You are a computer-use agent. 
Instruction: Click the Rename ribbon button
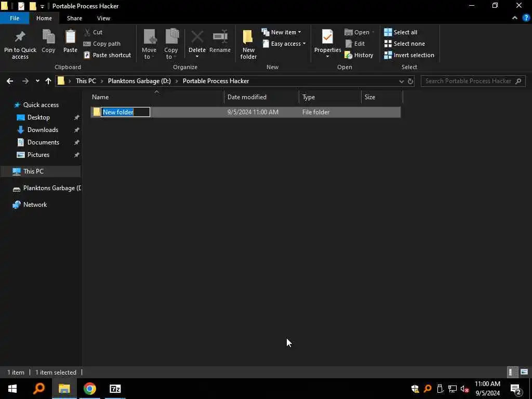pos(220,41)
